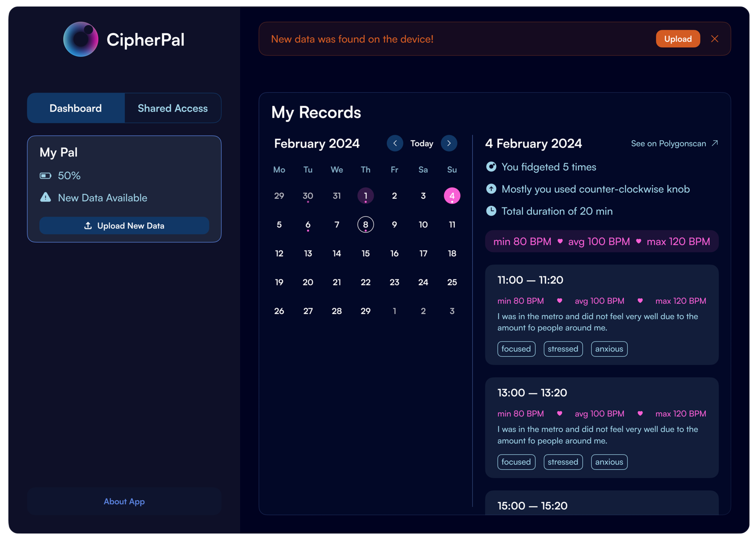Select February 8 on the calendar
This screenshot has width=756, height=539.
click(x=365, y=225)
